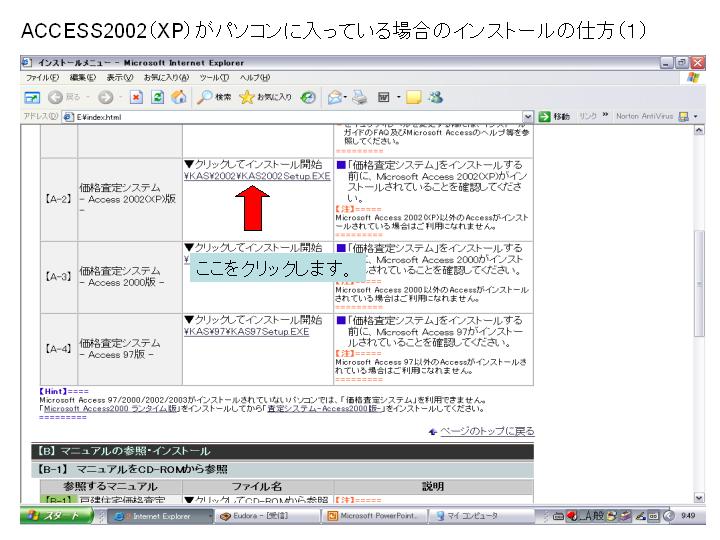Viewport: 720px width, 540px height.
Task: Open Search with magnifier icon
Action: 204,97
